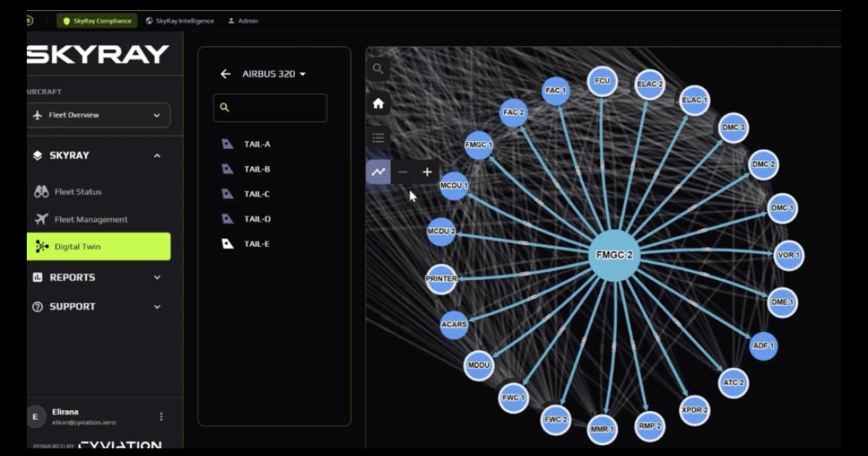Select the RMP 2 node
868x456 pixels.
point(650,426)
